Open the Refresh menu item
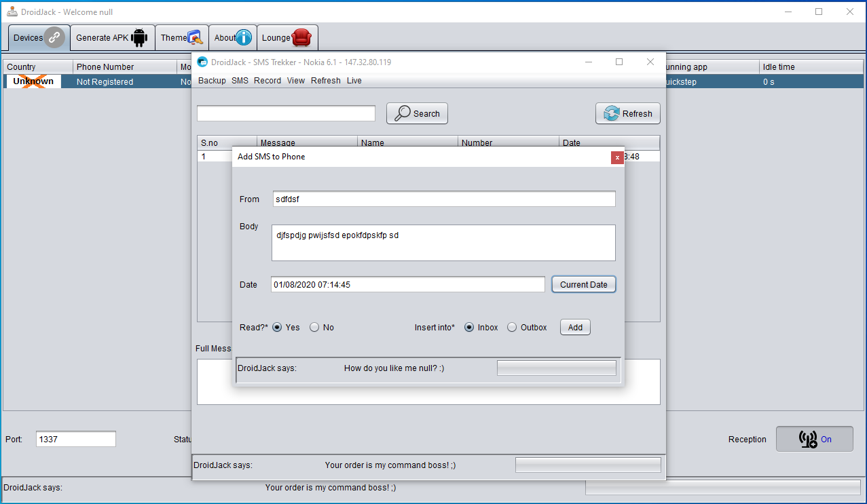Viewport: 867px width, 504px height. [326, 81]
